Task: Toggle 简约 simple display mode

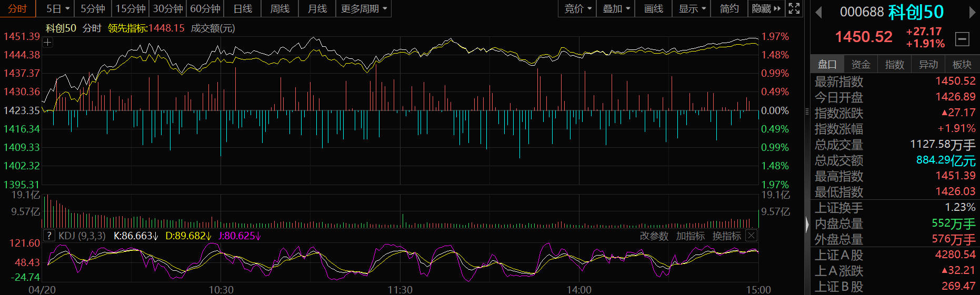Action: [x=729, y=8]
